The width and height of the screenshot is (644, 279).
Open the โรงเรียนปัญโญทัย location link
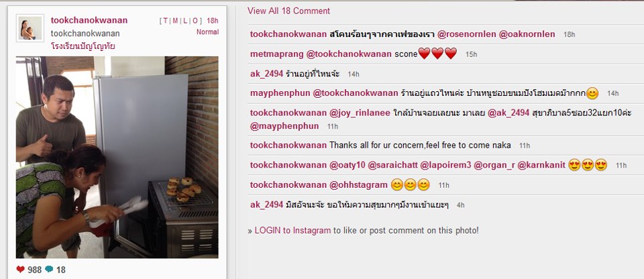click(x=83, y=46)
